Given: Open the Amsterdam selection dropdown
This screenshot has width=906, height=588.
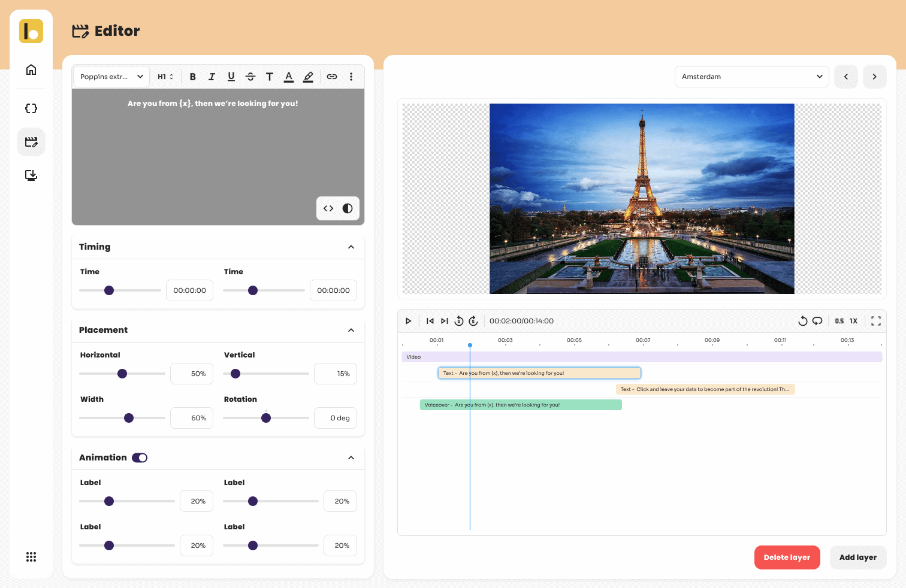Looking at the screenshot, I should point(751,77).
